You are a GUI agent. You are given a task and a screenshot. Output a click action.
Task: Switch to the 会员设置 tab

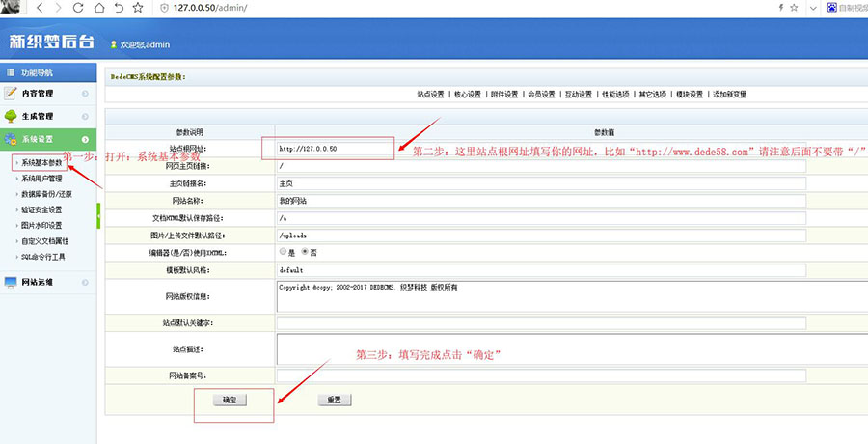(x=541, y=95)
